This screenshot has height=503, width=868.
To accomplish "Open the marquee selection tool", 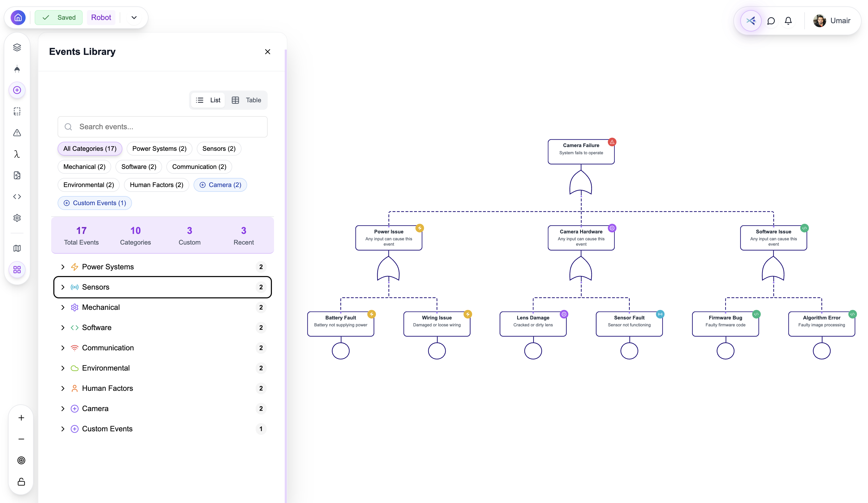I will click(x=17, y=111).
